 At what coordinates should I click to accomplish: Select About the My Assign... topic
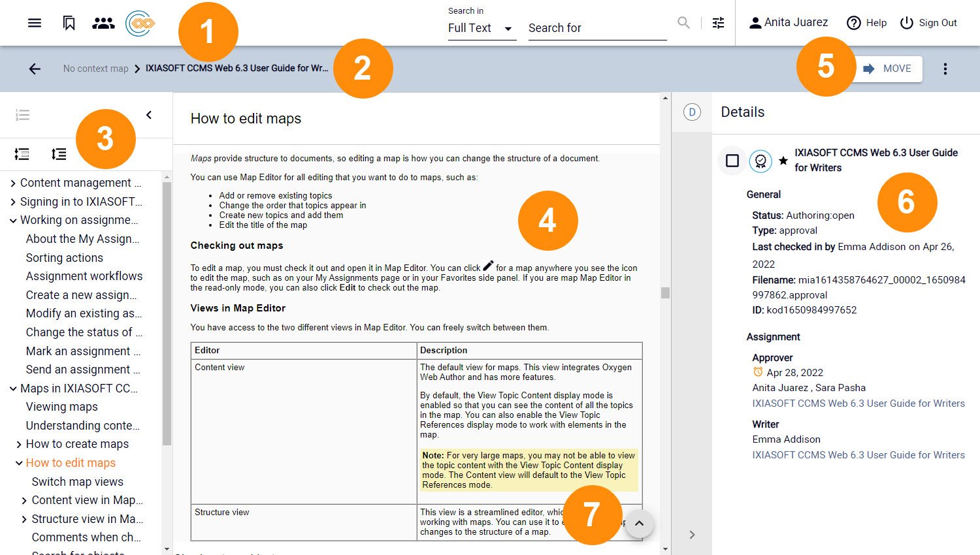82,239
